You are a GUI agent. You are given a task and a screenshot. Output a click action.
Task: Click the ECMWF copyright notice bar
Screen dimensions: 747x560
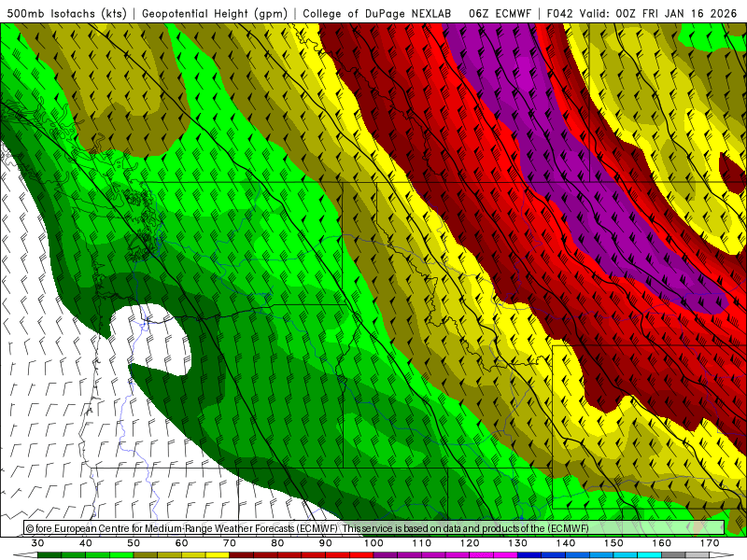coord(374,527)
